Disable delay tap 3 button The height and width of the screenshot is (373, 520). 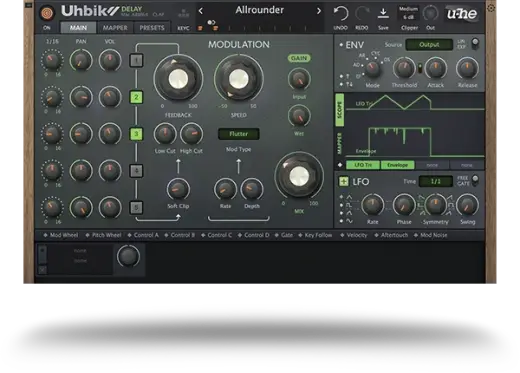[136, 134]
